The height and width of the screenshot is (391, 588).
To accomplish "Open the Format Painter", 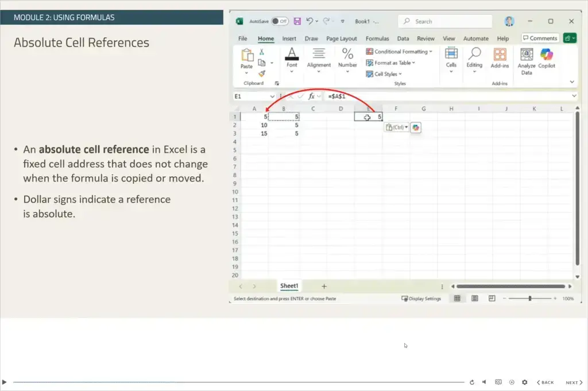I will point(261,73).
